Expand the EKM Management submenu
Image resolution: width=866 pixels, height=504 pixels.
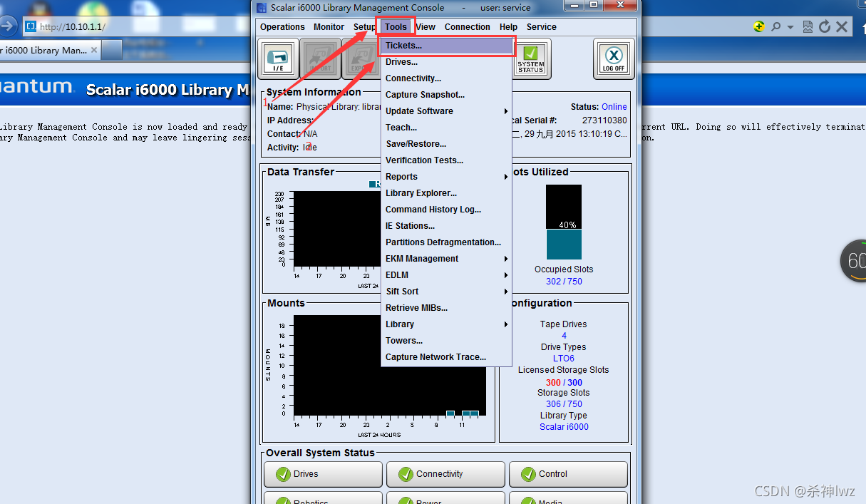pyautogui.click(x=447, y=259)
